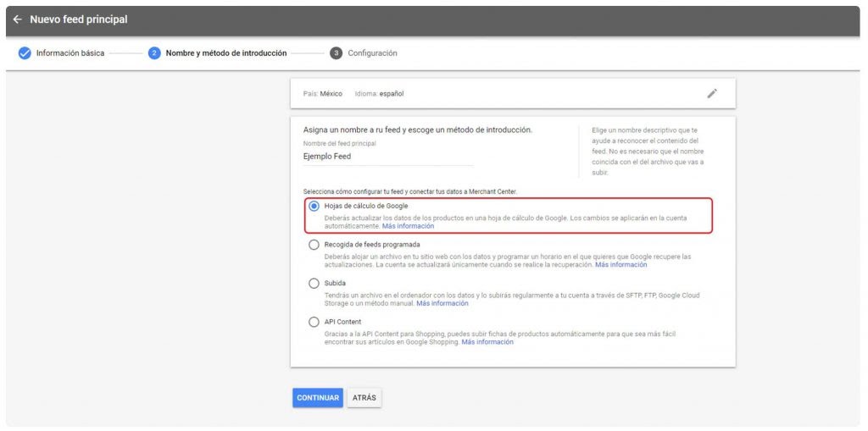The image size is (868, 431).
Task: Click the back arrow beside Nuevo feed principal
Action: coord(18,19)
